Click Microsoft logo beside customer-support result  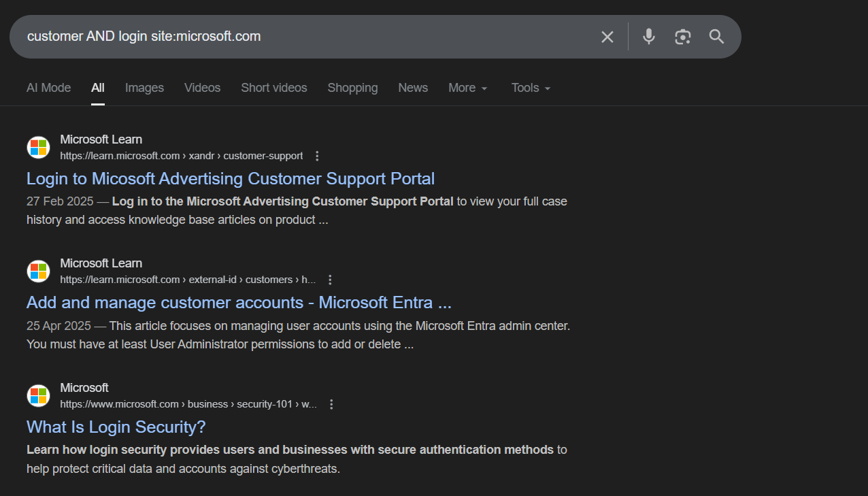tap(38, 147)
